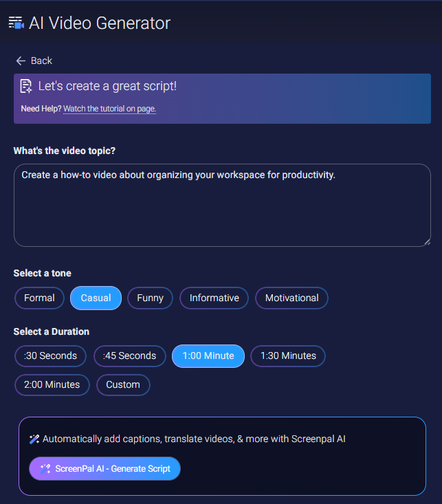Choose the Funny tone
Viewport: 442px width, 504px height.
pos(150,298)
